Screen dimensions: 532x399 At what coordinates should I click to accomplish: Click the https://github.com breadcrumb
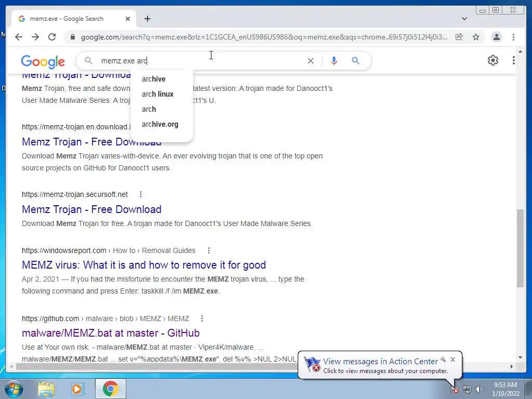pos(50,318)
